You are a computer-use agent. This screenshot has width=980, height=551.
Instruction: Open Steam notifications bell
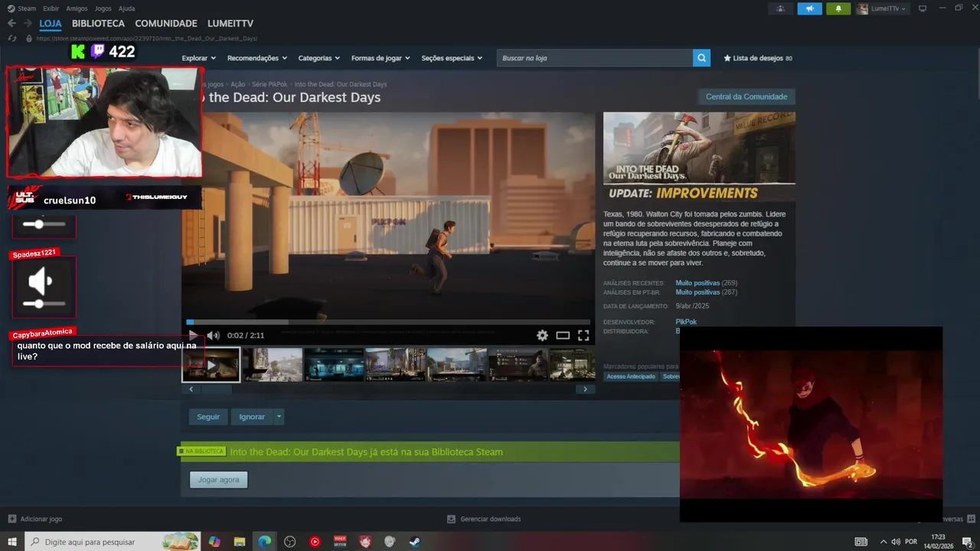pyautogui.click(x=838, y=8)
